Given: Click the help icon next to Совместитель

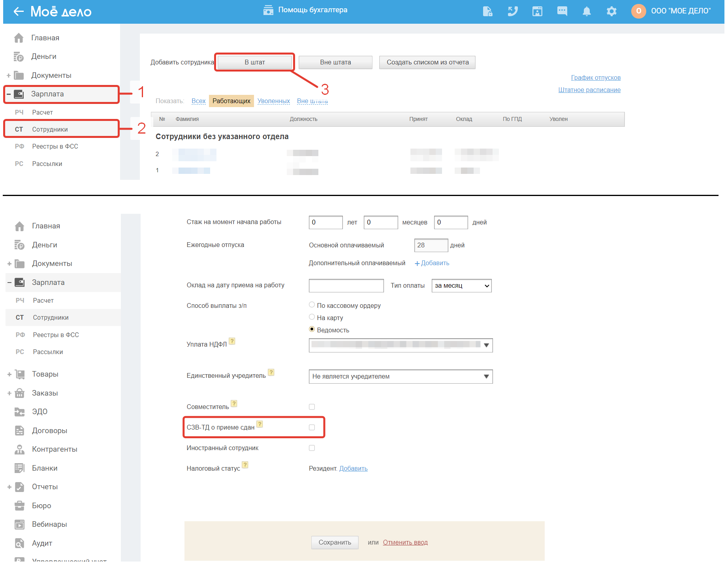Looking at the screenshot, I should point(234,403).
